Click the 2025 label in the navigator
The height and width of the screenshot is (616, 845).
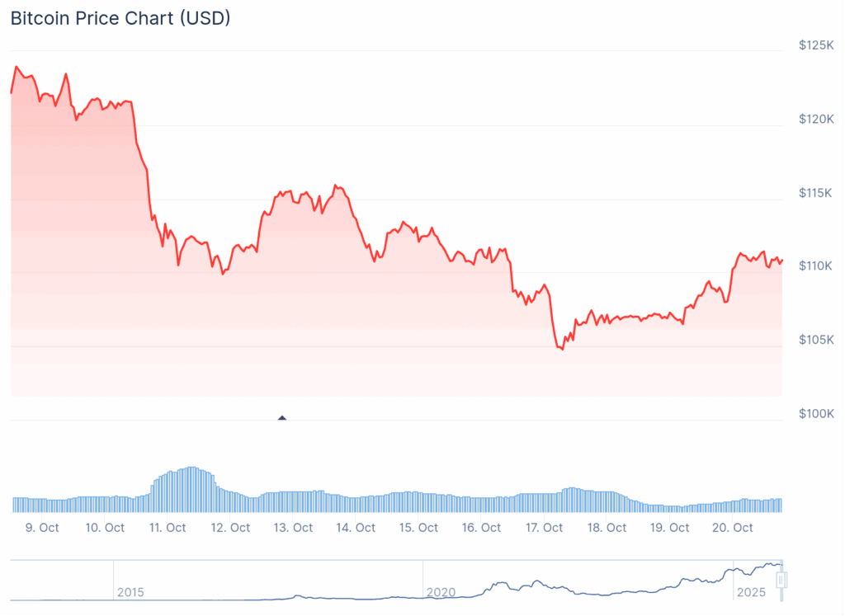(x=749, y=592)
